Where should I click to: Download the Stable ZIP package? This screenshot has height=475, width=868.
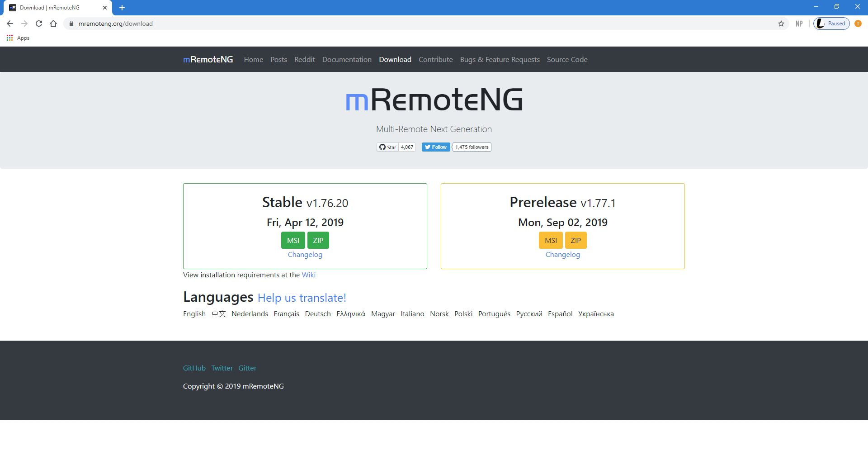pos(318,240)
